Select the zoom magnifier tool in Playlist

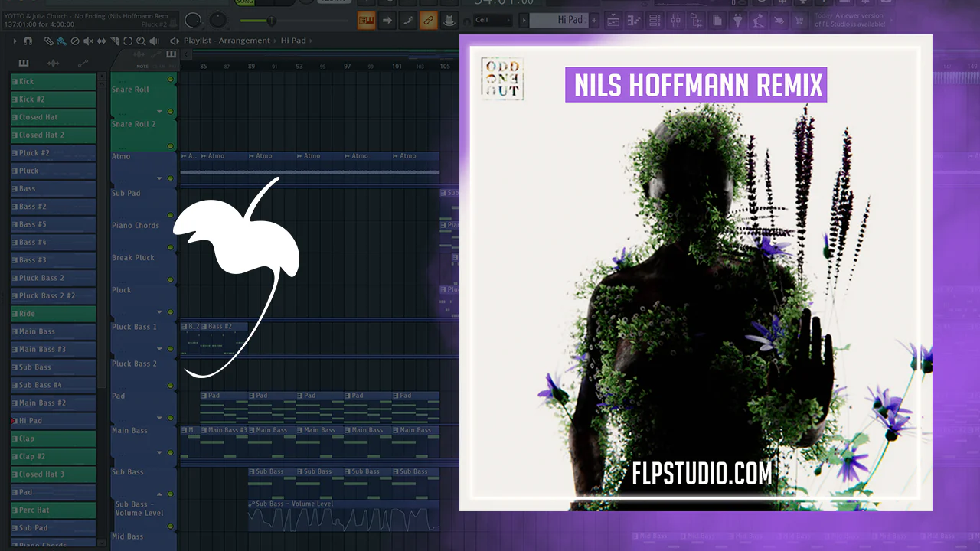click(139, 41)
